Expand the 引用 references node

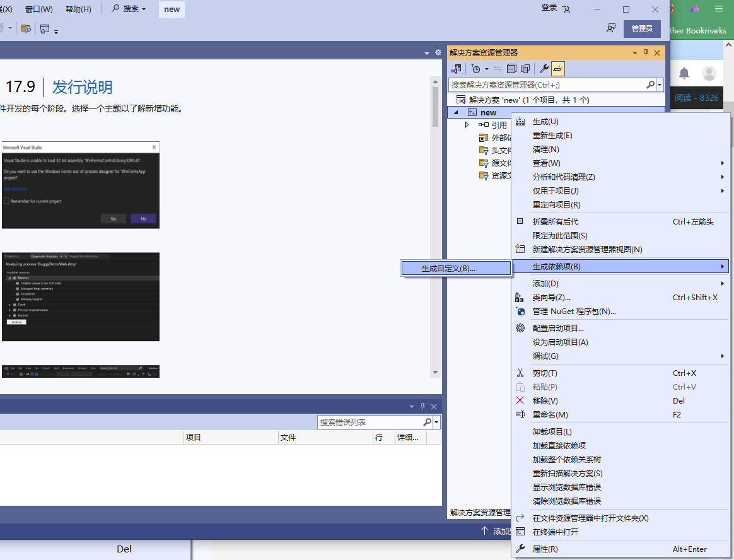467,124
